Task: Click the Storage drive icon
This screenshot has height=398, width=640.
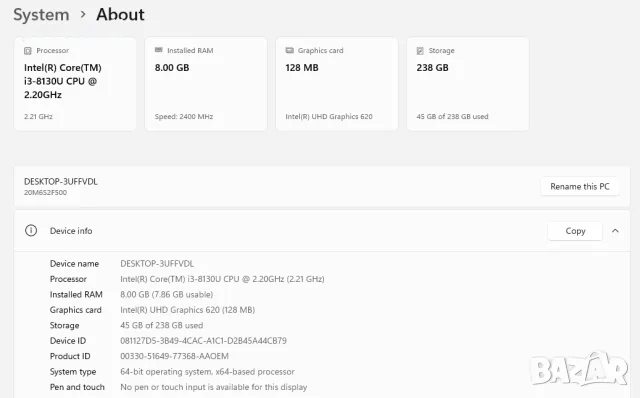Action: click(x=420, y=51)
